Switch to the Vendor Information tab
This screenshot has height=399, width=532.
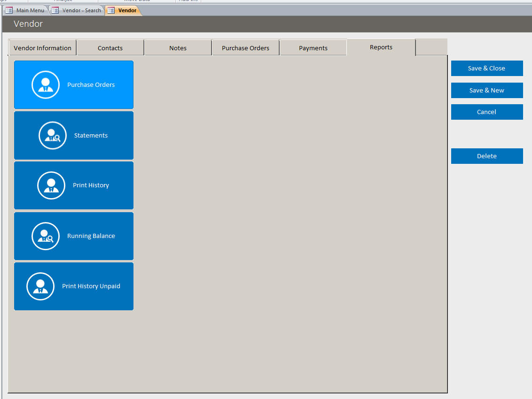tap(42, 48)
